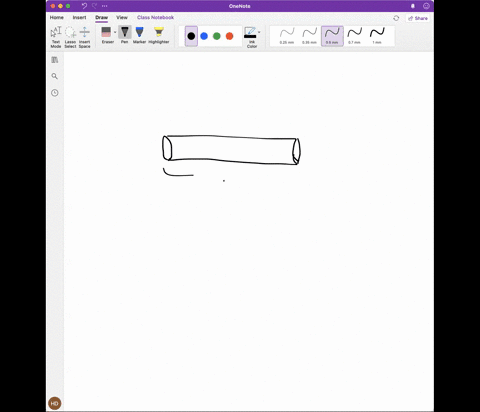This screenshot has width=480, height=412.
Task: Open the notifications bell
Action: (x=413, y=6)
